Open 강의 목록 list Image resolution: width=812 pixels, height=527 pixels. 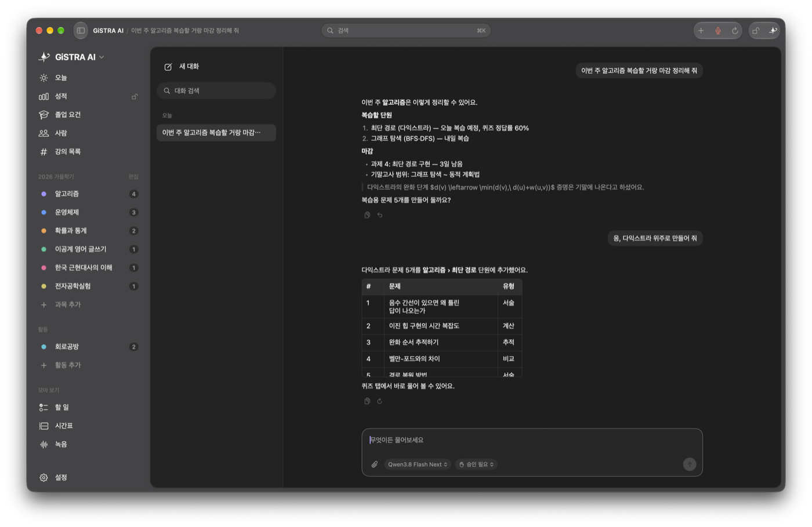click(88, 152)
